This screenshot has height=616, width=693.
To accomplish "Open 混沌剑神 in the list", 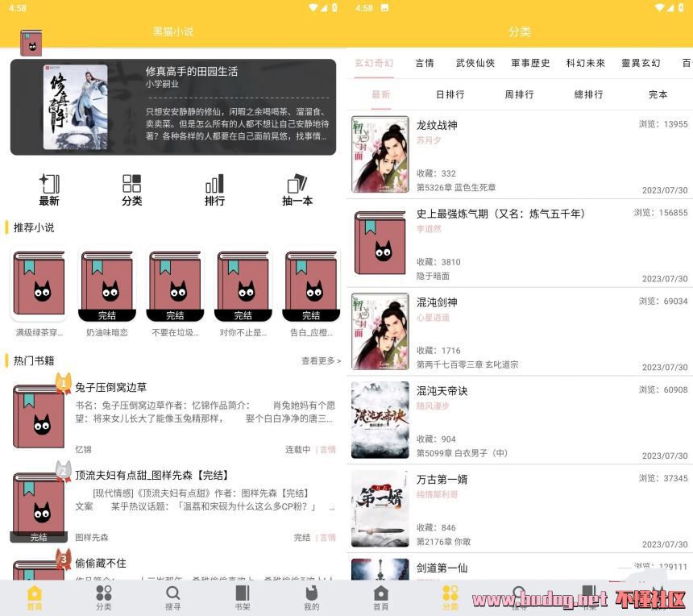I will coord(520,331).
